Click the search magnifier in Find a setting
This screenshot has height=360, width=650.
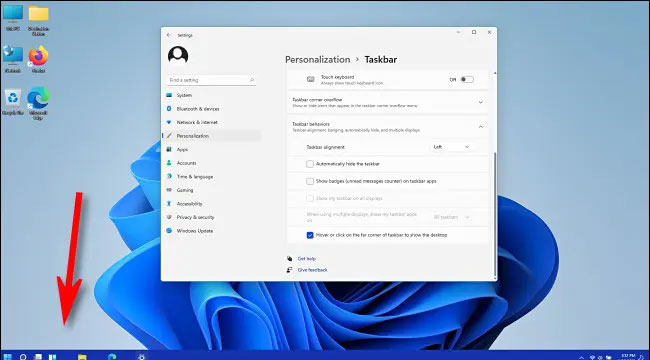[x=252, y=80]
